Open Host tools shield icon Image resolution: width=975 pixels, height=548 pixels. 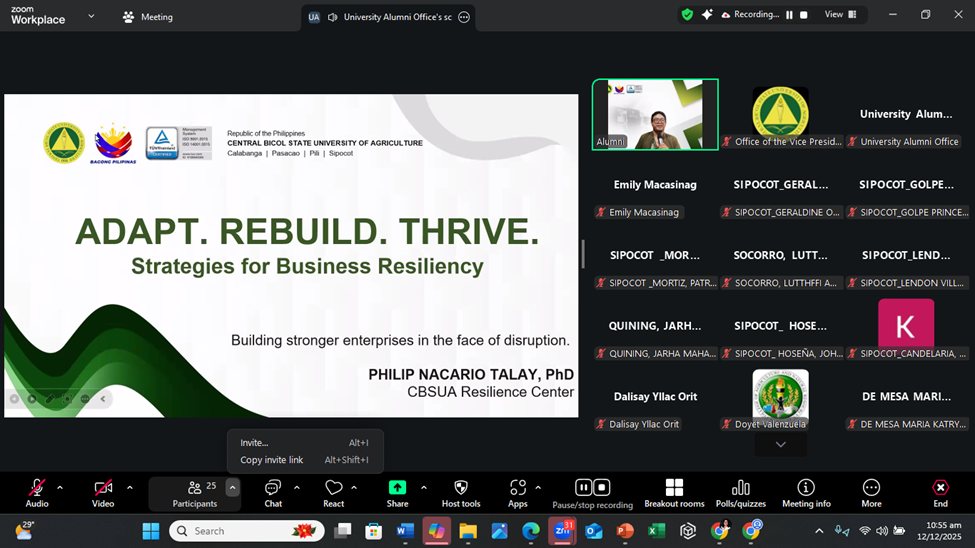[460, 488]
